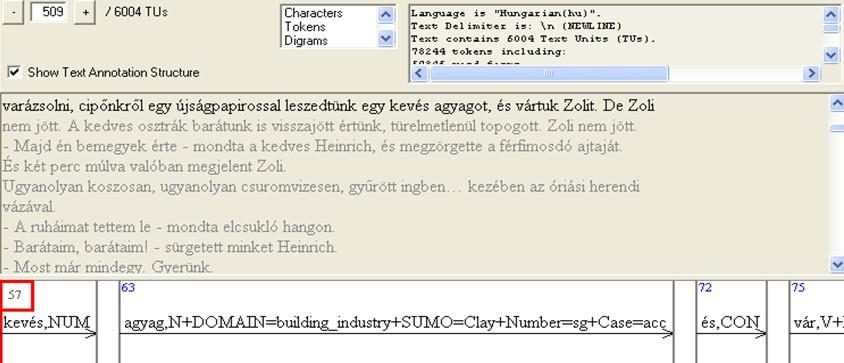Screen dimensions: 844x363
Task: Click '78244 tokens including:' line
Action: click(488, 52)
